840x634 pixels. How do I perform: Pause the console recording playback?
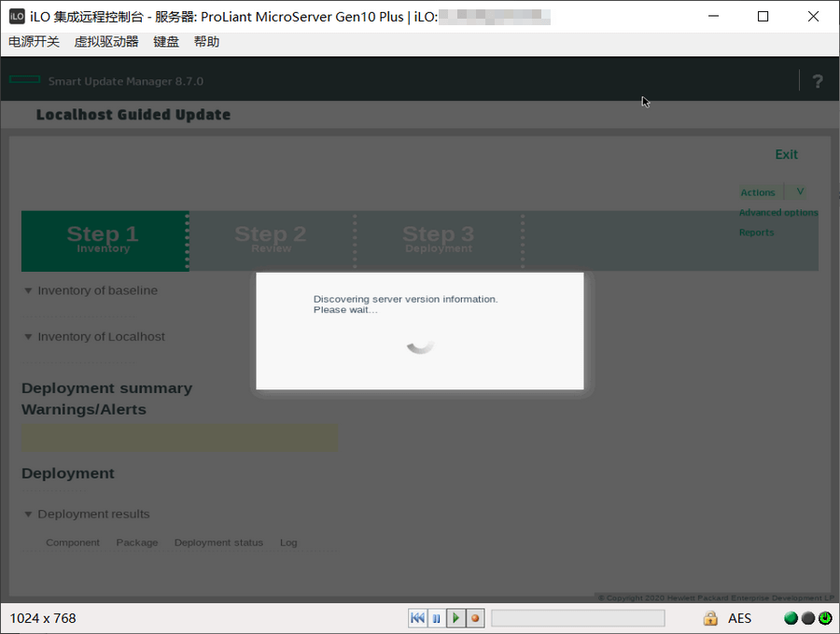436,618
